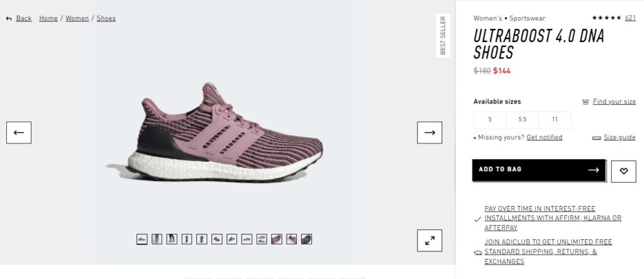Image resolution: width=644 pixels, height=279 pixels.
Task: Advance to next product image with right arrow
Action: (x=430, y=133)
